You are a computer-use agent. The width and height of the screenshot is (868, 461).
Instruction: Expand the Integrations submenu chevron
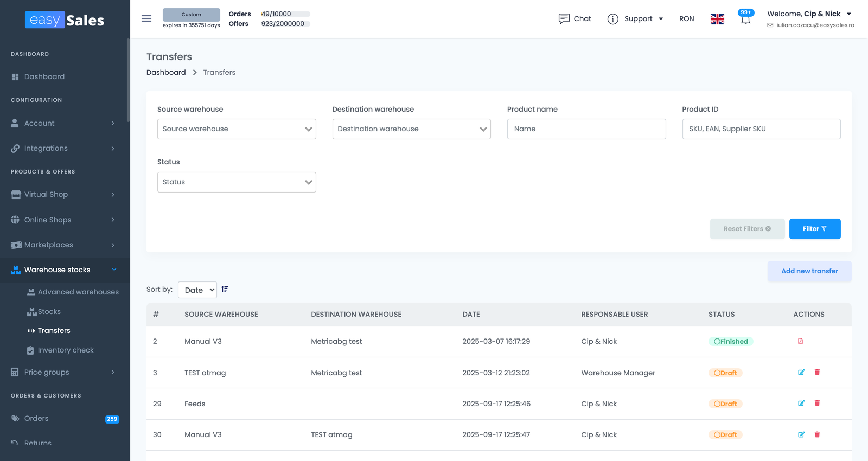113,149
